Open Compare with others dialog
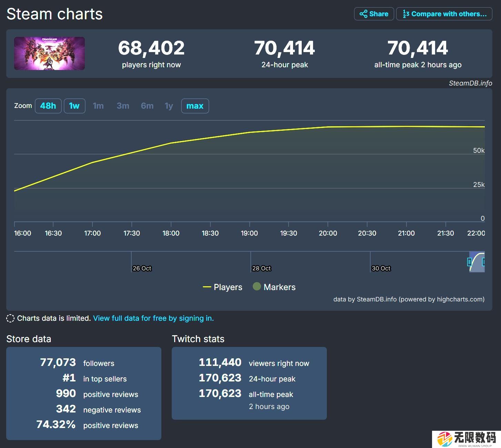 444,14
